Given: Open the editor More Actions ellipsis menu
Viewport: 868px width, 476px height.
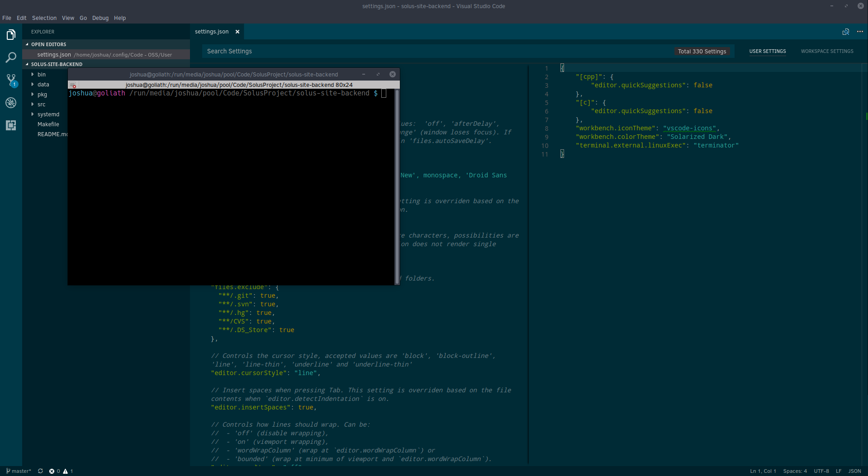Looking at the screenshot, I should coord(860,32).
